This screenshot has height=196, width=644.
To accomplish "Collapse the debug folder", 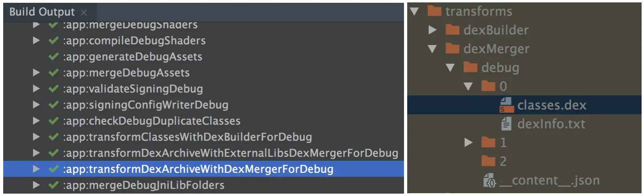I will coord(450,68).
